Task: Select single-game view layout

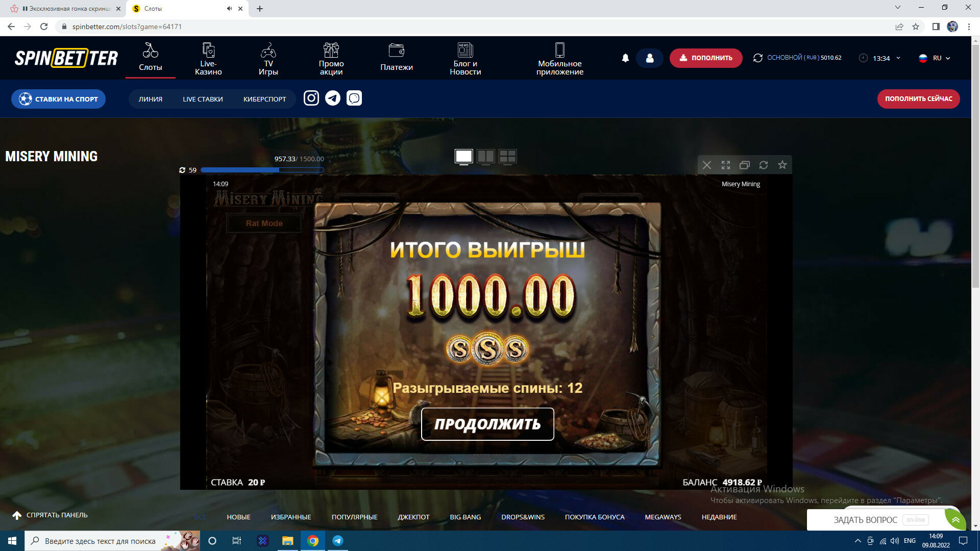Action: (463, 157)
